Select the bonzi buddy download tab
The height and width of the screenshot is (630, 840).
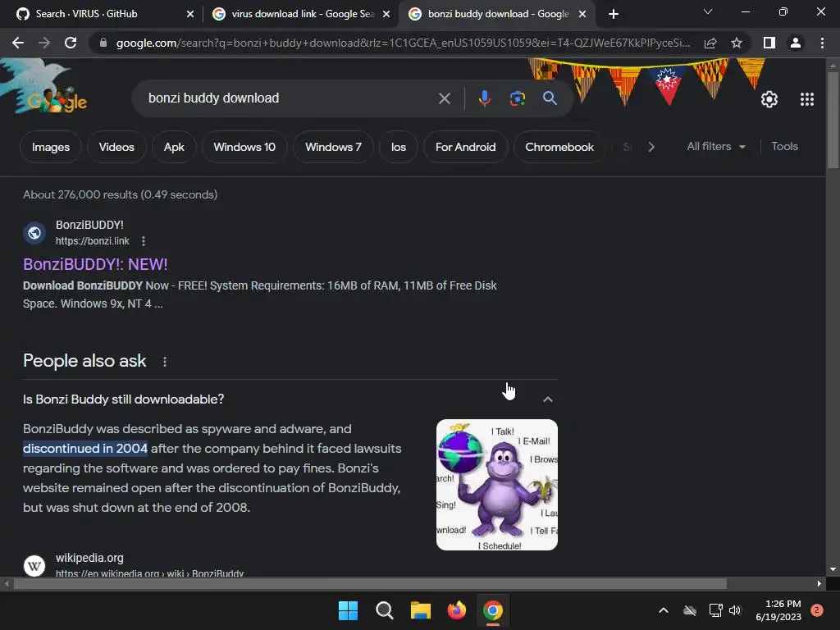pos(498,14)
